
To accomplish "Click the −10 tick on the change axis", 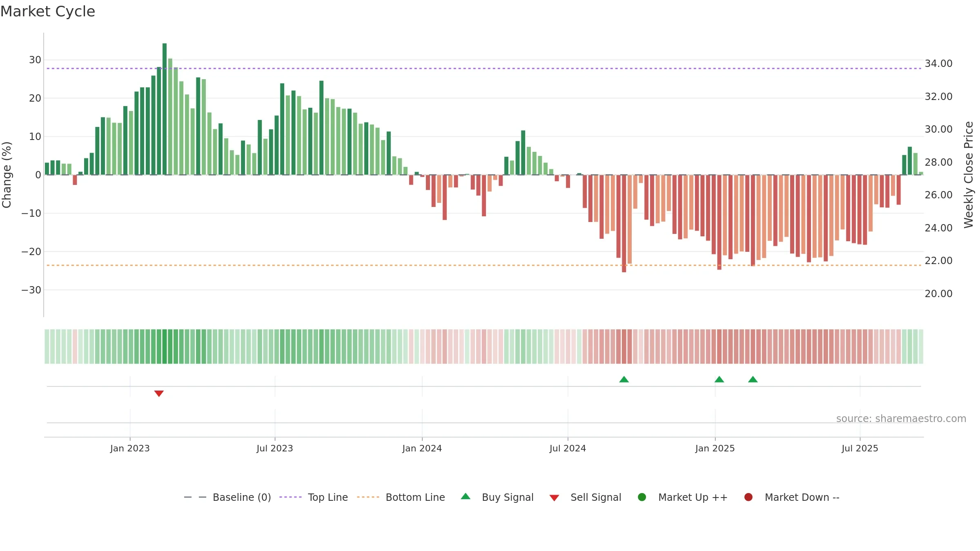I will point(31,213).
